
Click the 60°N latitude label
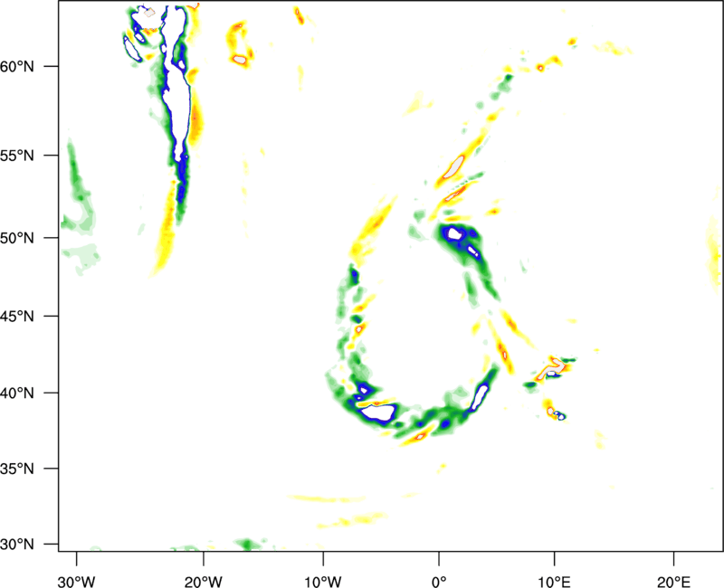pyautogui.click(x=17, y=67)
